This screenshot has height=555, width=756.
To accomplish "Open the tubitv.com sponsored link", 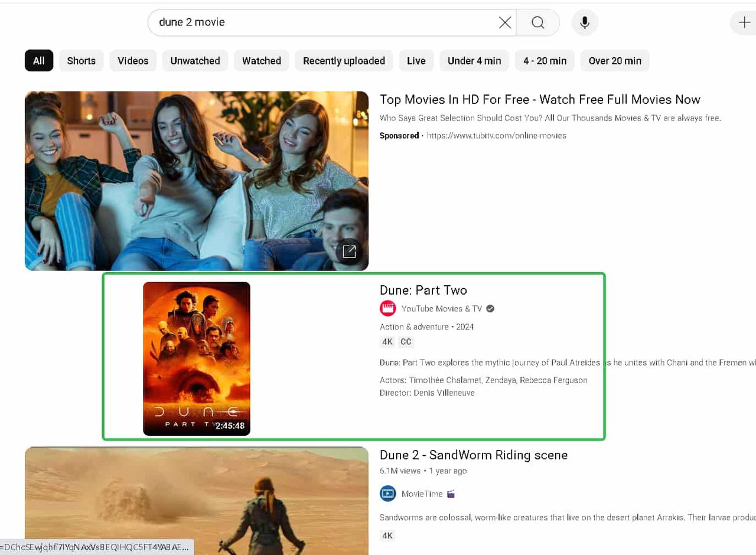I will pyautogui.click(x=496, y=135).
